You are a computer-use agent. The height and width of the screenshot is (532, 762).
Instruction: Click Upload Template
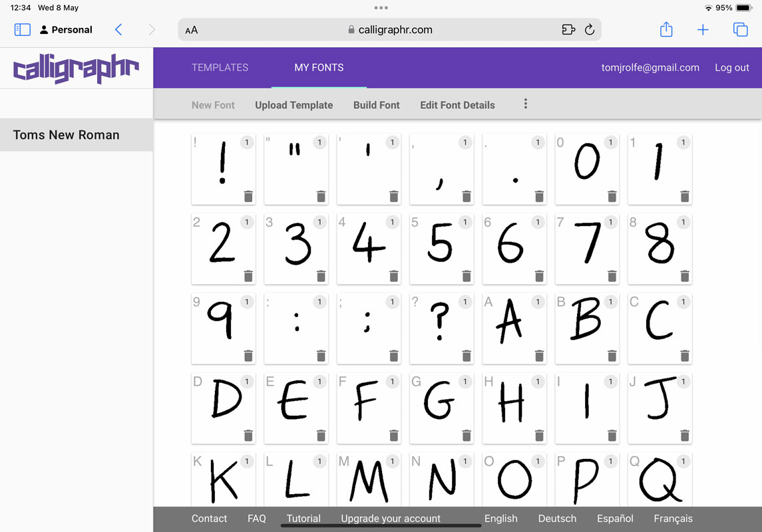point(294,105)
